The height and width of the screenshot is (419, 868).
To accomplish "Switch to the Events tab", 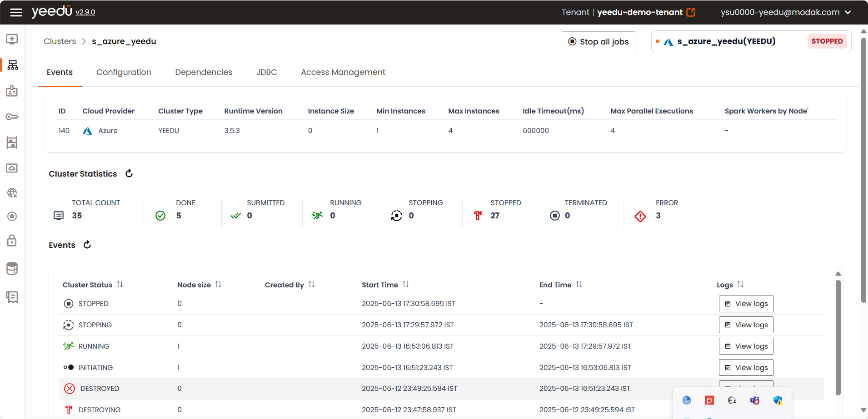I will tap(60, 72).
